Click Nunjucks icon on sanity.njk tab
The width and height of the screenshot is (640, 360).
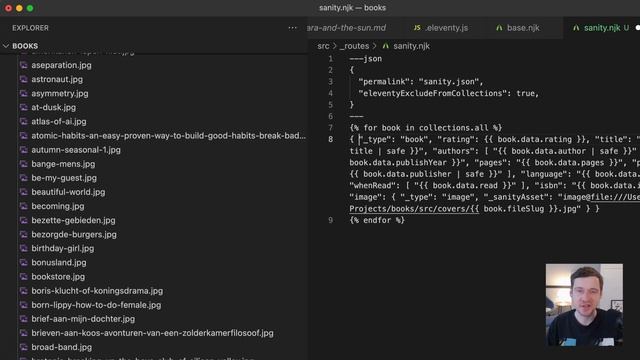[576, 28]
